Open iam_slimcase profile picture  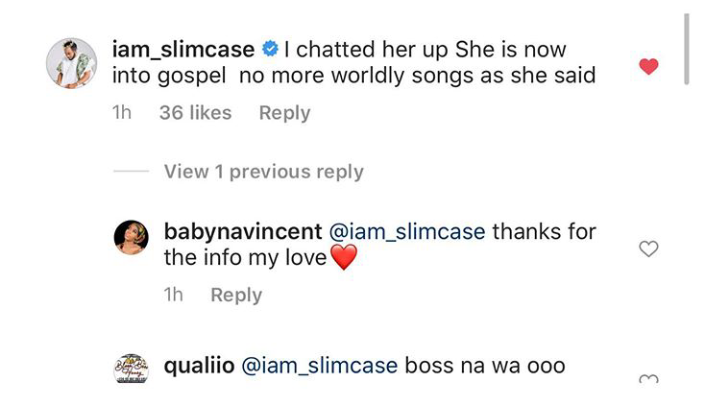(x=72, y=63)
